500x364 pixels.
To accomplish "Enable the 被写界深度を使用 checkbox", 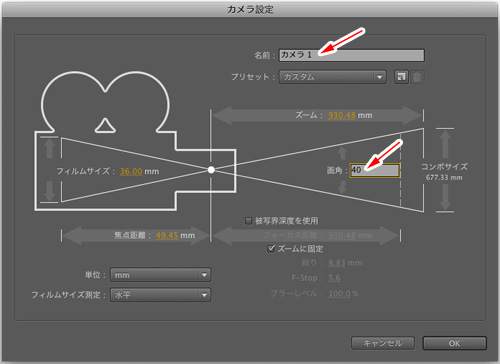I will [248, 221].
